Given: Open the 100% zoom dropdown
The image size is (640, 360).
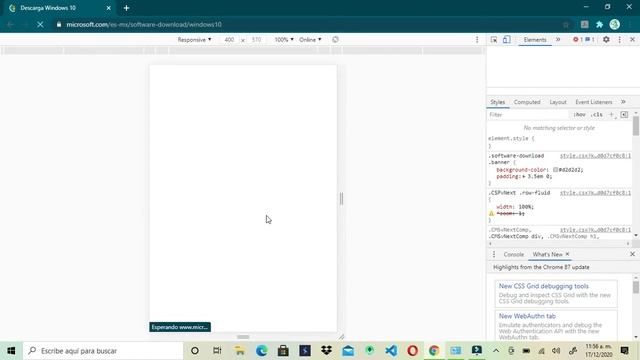Looking at the screenshot, I should [x=284, y=40].
